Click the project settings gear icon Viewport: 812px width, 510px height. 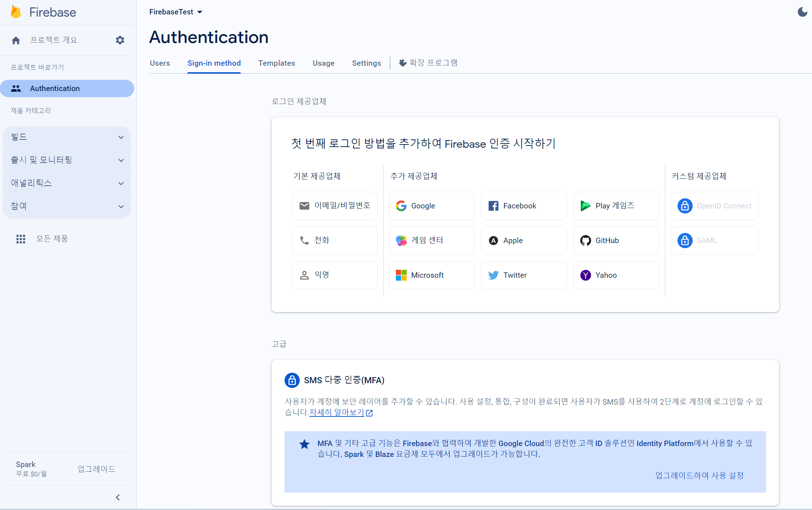coord(120,40)
